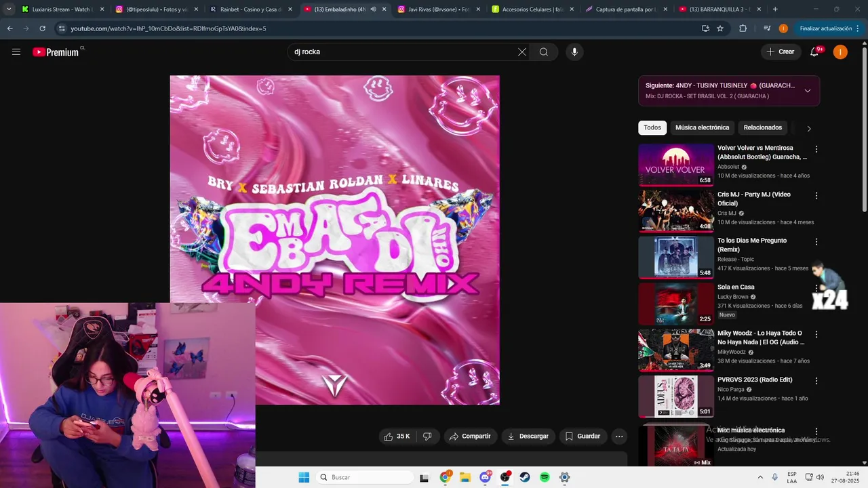Go back with the browser back arrow
This screenshot has height=488, width=868.
coord(9,28)
